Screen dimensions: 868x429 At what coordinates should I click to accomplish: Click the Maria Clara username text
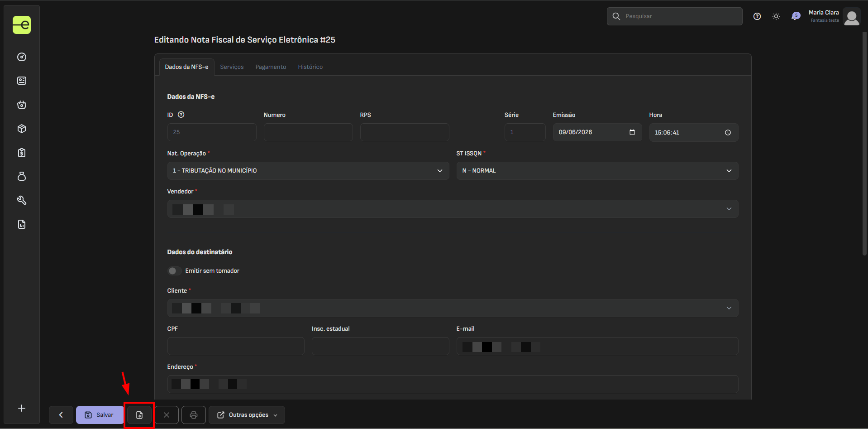(824, 13)
